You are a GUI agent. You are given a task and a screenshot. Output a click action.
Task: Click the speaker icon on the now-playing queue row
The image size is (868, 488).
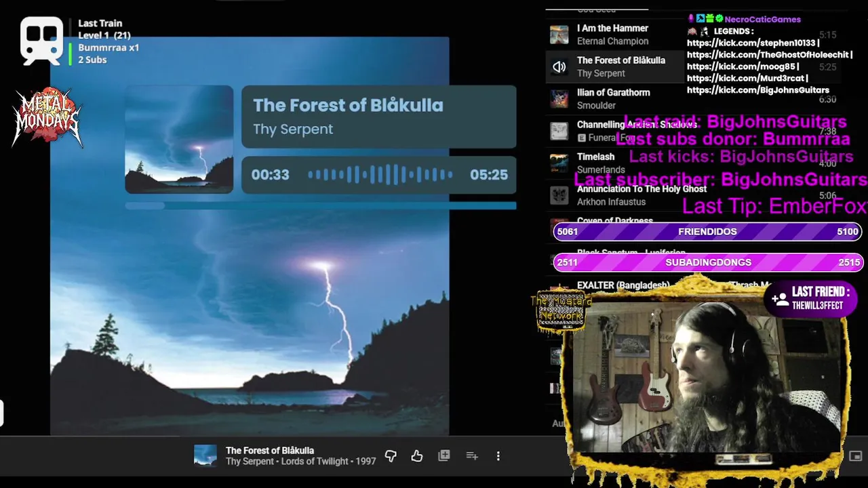[x=559, y=66]
